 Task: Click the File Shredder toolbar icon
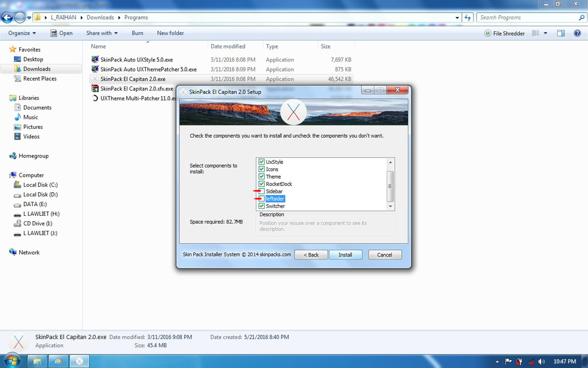(488, 33)
